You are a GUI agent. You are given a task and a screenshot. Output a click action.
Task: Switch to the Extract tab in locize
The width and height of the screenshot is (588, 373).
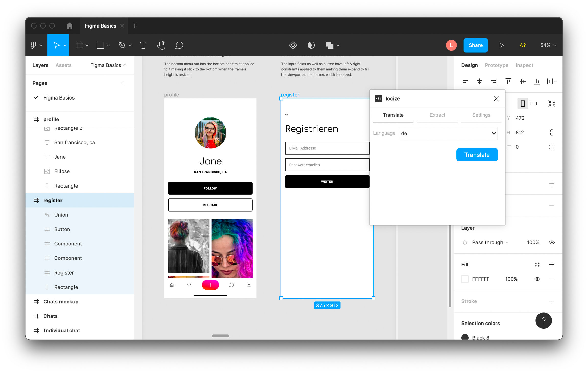437,115
